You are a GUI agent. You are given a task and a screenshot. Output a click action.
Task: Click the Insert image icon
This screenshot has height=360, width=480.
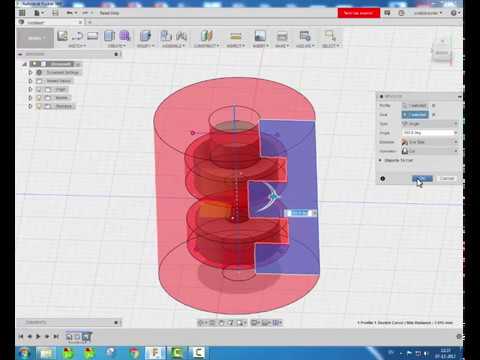coord(260,36)
